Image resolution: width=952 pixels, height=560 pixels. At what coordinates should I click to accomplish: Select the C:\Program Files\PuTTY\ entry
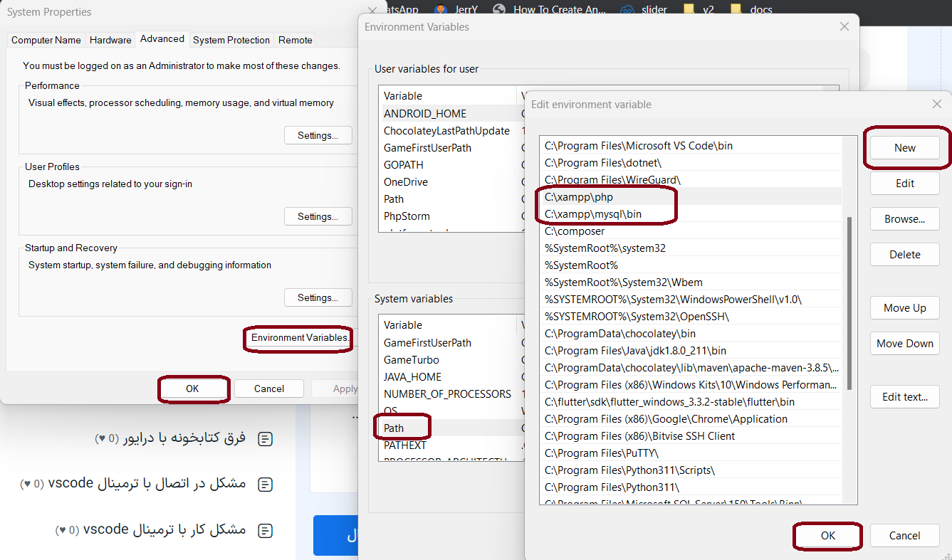coord(690,453)
